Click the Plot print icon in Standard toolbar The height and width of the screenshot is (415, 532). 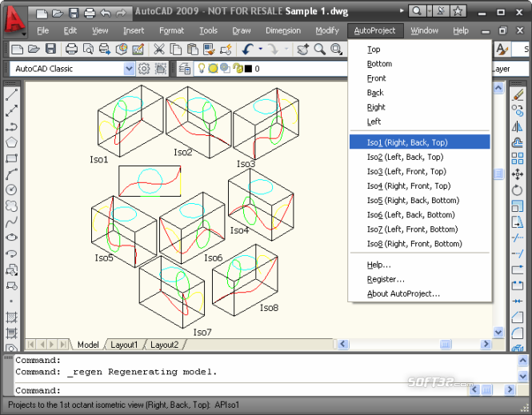[71, 49]
